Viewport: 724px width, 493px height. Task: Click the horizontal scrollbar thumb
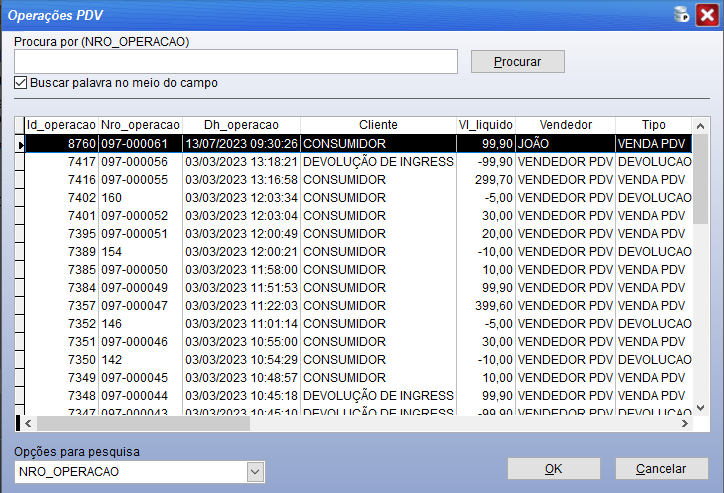click(144, 423)
